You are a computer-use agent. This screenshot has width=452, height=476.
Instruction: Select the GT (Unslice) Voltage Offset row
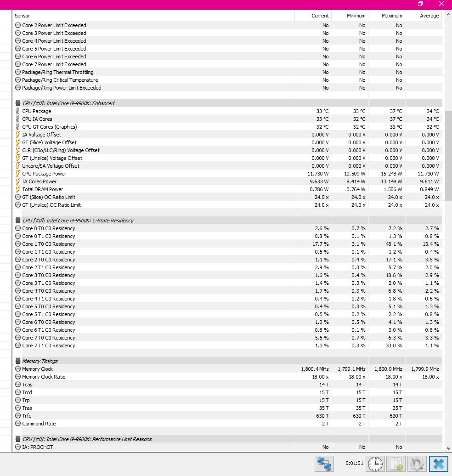[x=227, y=158]
